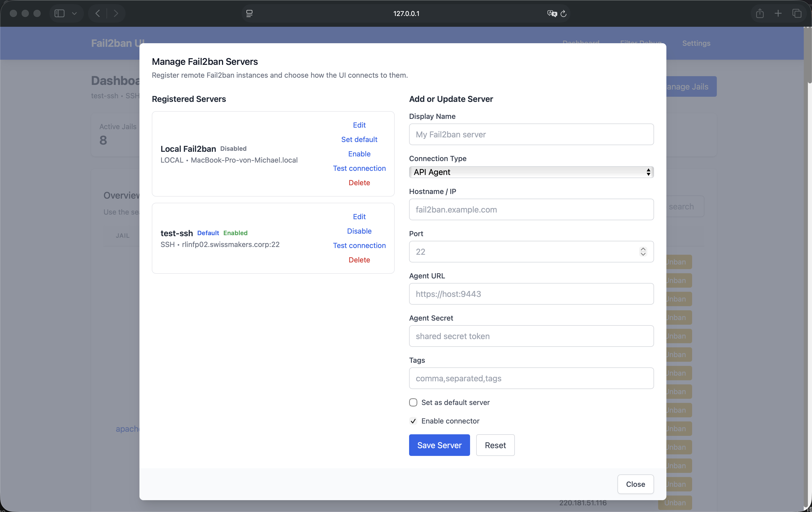Click the browser sidebar toggle icon
The width and height of the screenshot is (812, 512).
coord(59,13)
